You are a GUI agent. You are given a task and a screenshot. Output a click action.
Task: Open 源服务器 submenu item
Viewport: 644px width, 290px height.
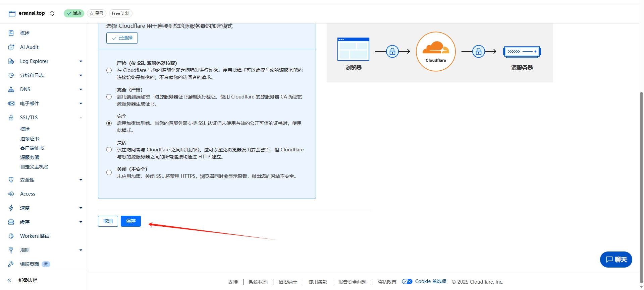click(30, 157)
